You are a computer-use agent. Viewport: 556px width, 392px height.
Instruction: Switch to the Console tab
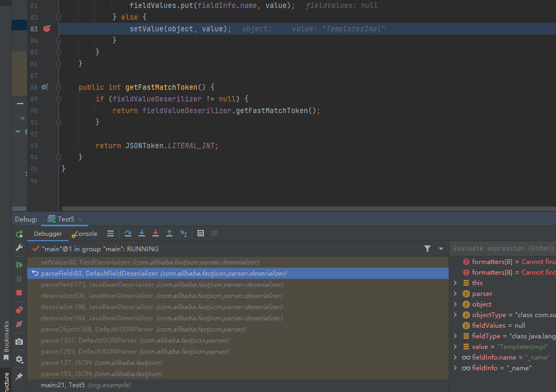coord(84,233)
